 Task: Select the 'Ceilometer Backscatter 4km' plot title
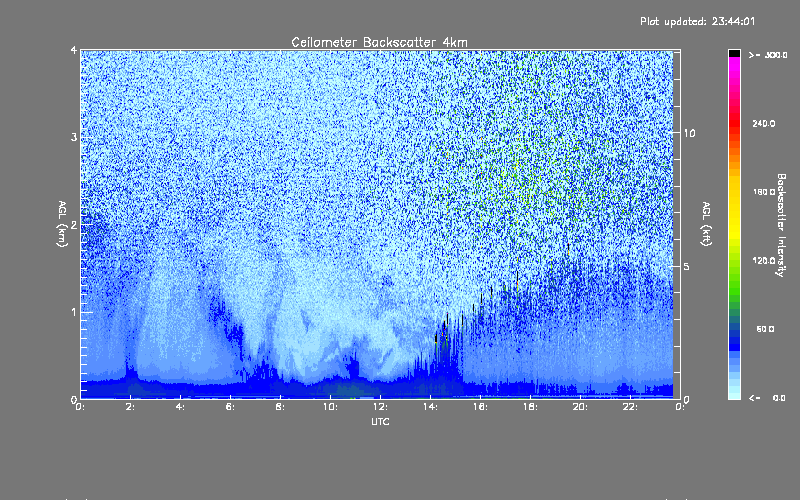(x=379, y=42)
